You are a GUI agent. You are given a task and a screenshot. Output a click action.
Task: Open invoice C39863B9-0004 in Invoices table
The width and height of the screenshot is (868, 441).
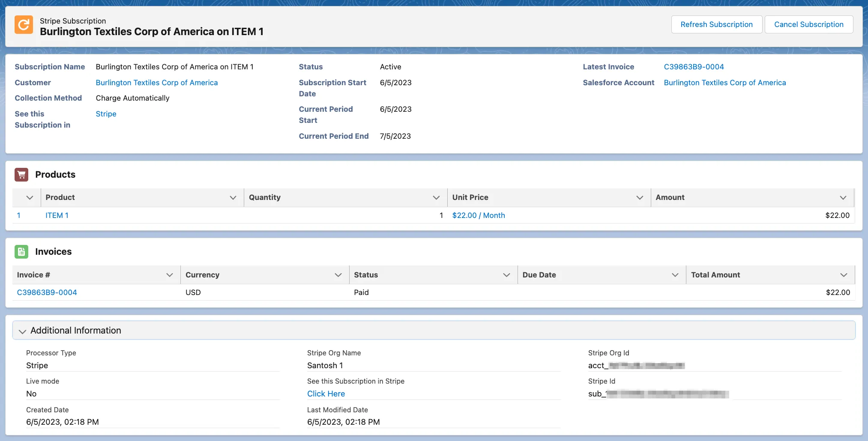(x=47, y=292)
